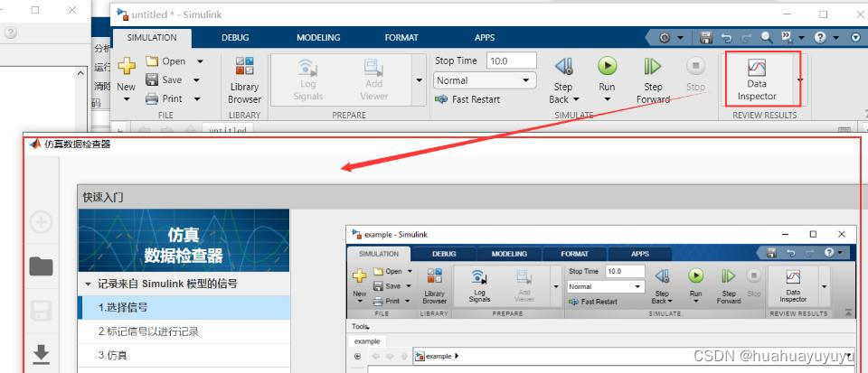Click the example Simulink screenshot in 快速入门 panel
Image resolution: width=868 pixels, height=373 pixels.
coord(601,299)
